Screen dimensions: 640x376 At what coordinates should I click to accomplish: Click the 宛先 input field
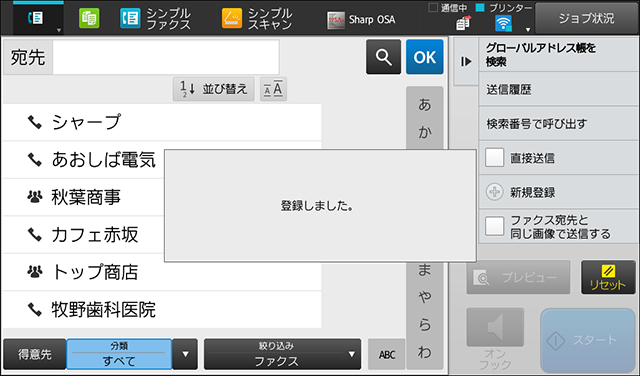click(166, 57)
